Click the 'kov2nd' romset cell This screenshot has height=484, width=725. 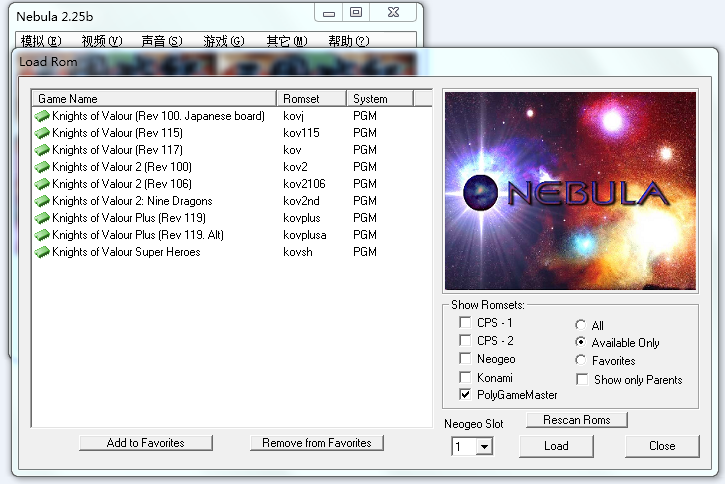301,201
